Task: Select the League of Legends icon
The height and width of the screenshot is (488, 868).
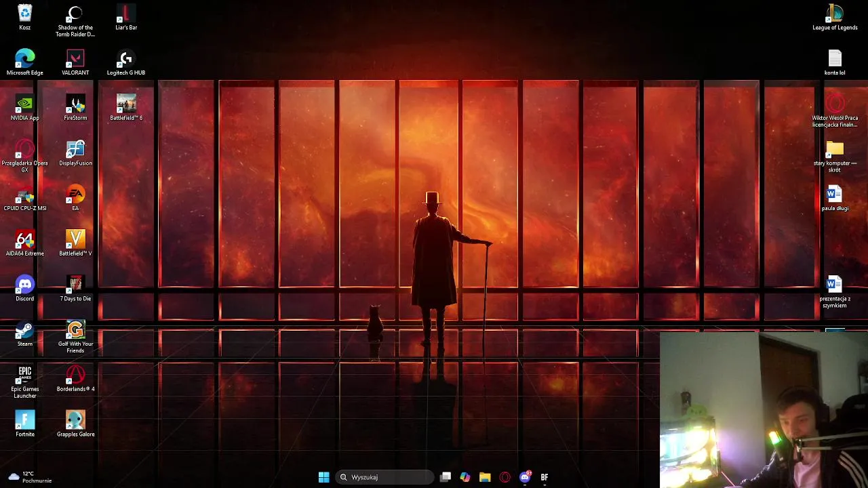Action: pyautogui.click(x=835, y=18)
